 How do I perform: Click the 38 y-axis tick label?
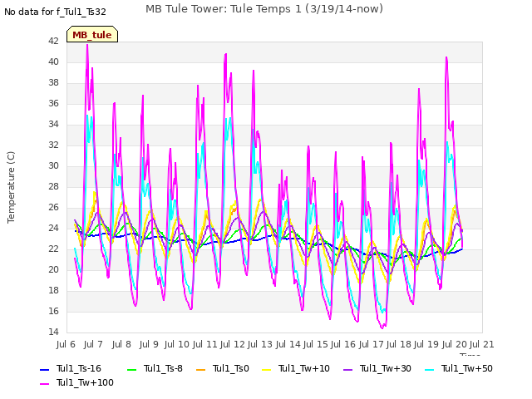click(x=53, y=83)
